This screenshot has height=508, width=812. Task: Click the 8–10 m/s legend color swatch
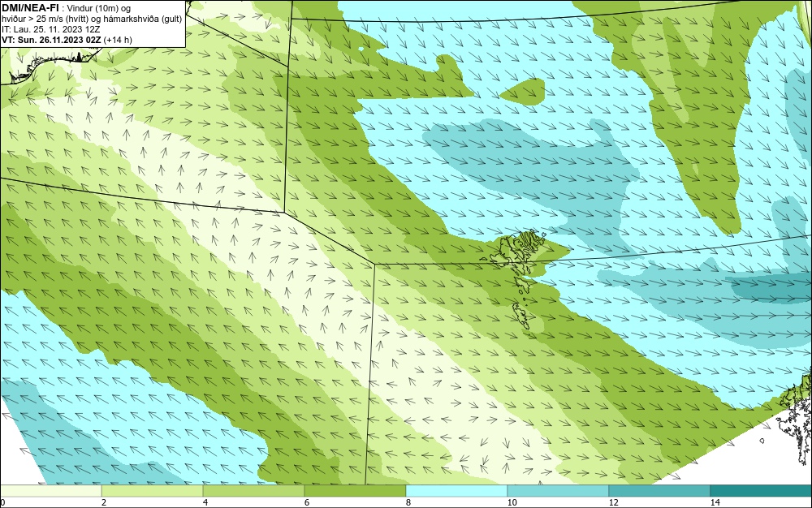pos(456,491)
